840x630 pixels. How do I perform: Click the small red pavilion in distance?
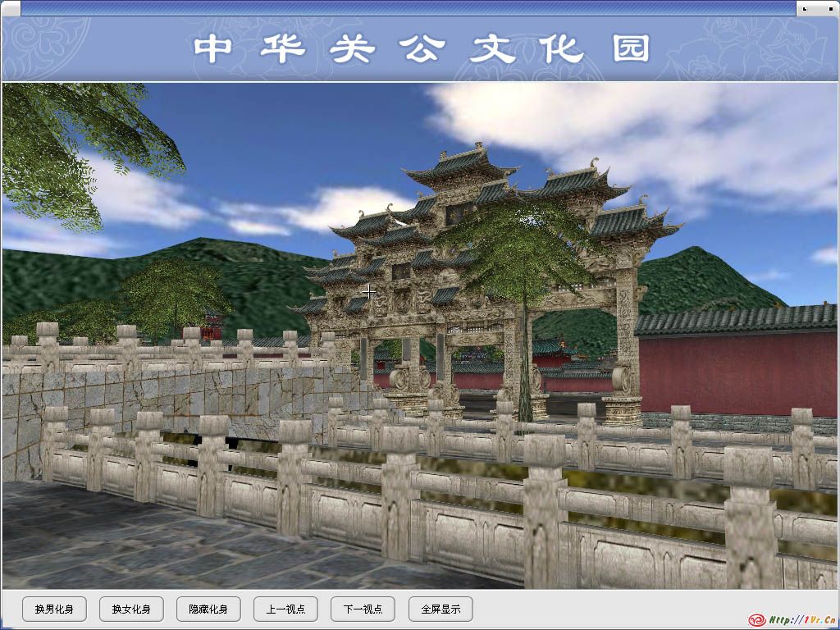pos(212,326)
